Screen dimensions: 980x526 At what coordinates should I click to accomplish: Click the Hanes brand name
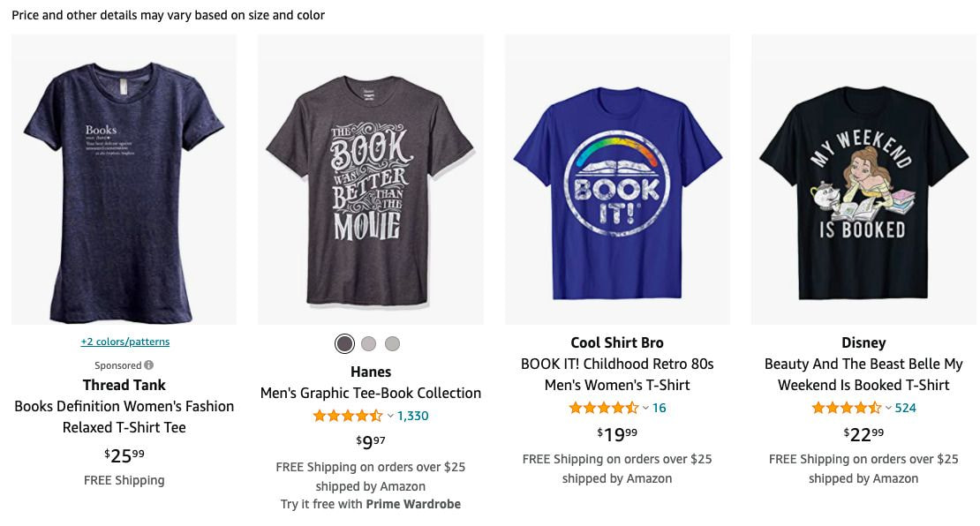tap(370, 372)
